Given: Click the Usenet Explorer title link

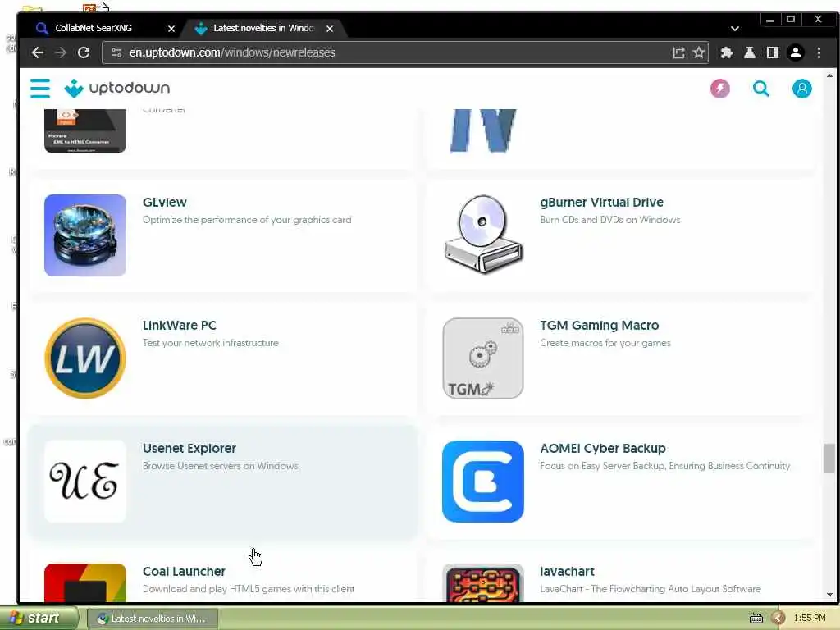Looking at the screenshot, I should tap(189, 449).
